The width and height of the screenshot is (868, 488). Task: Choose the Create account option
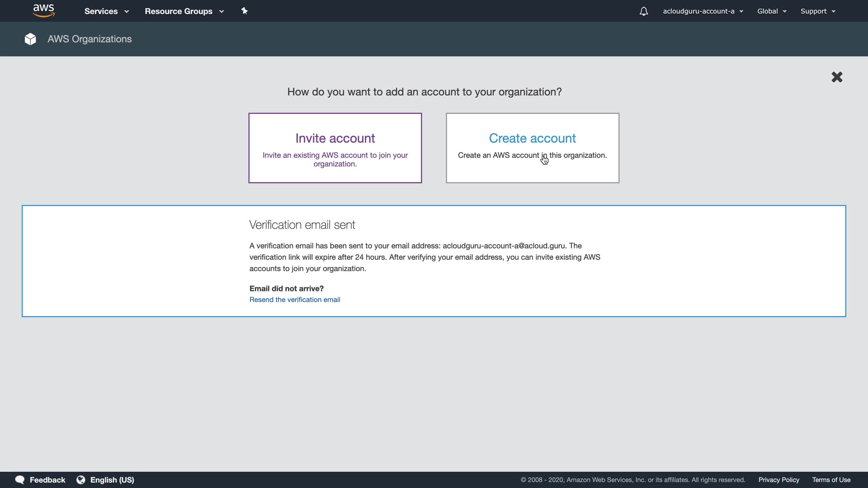coord(532,148)
